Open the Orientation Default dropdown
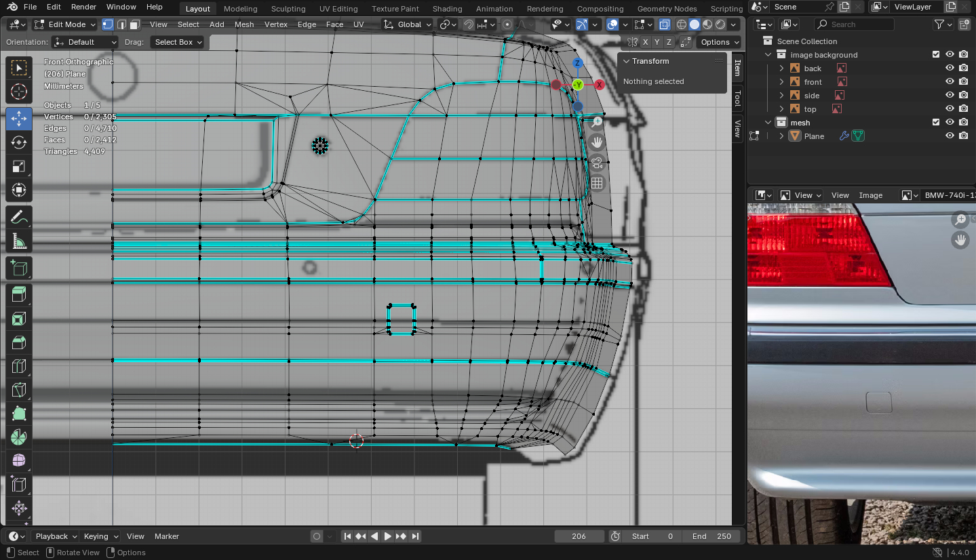This screenshot has height=560, width=976. (x=85, y=42)
